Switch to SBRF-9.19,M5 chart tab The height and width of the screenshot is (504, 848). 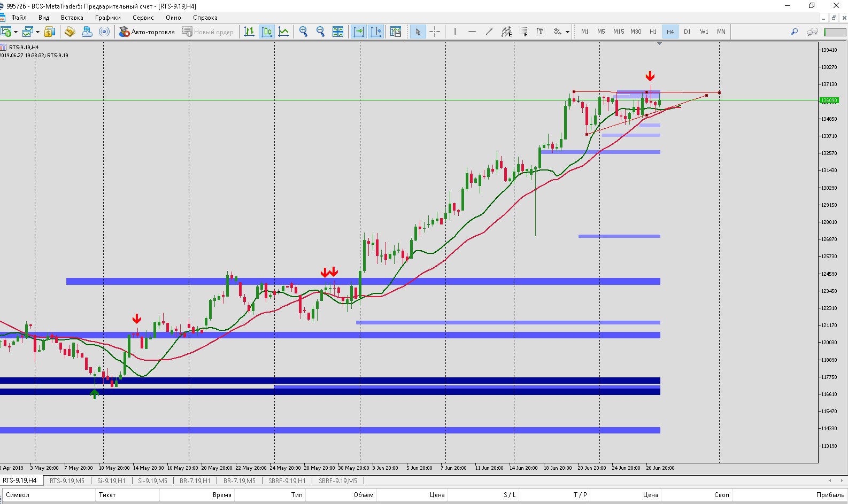338,481
